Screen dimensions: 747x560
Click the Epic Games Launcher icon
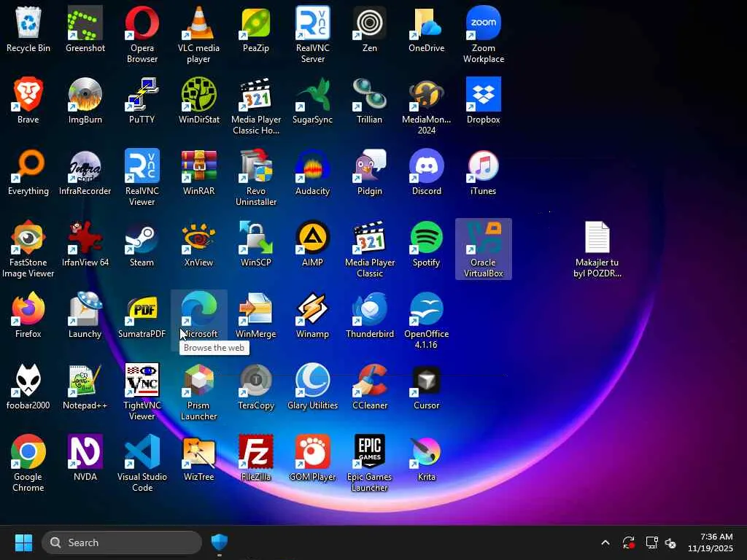coord(369,454)
